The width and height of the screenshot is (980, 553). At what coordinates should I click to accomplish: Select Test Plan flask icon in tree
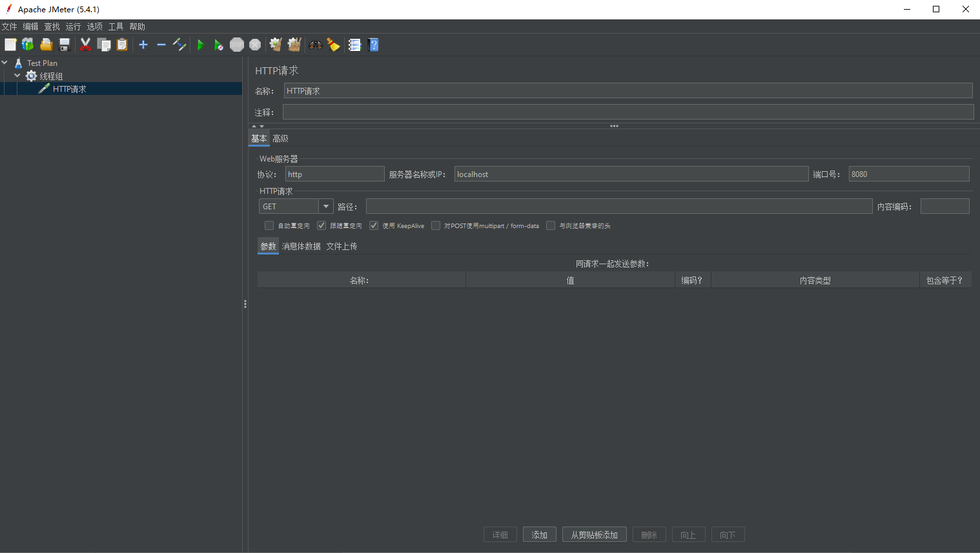tap(19, 63)
